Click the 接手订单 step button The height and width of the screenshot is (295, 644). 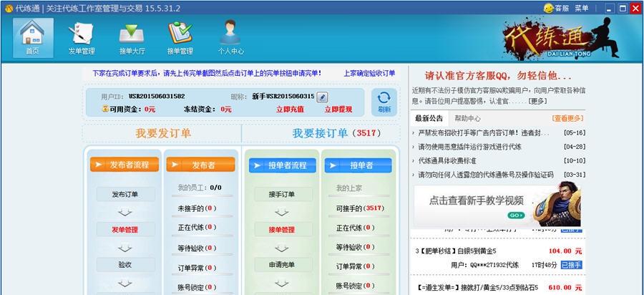283,194
